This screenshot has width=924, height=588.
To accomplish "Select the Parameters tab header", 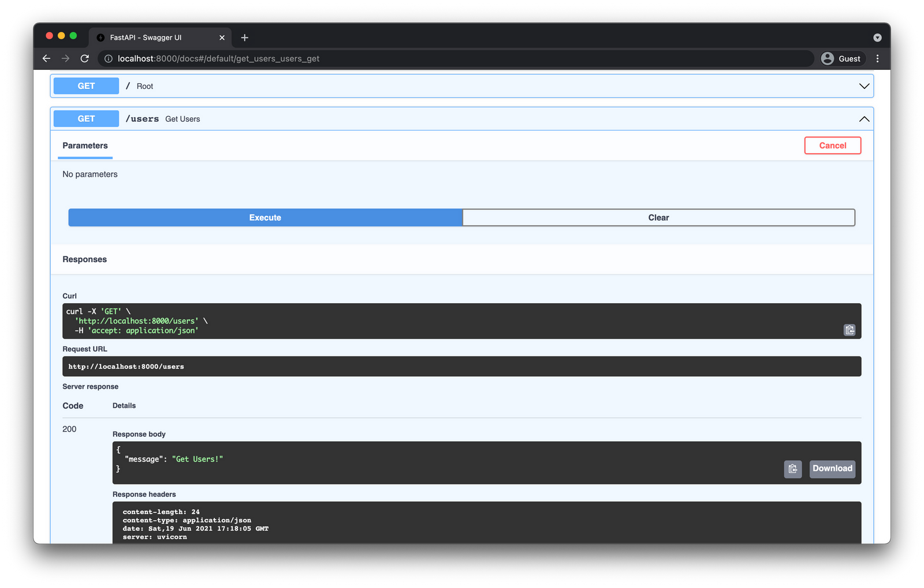I will click(84, 146).
